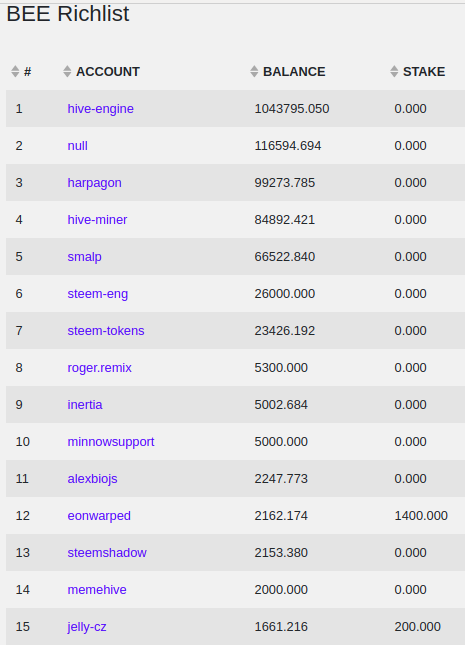Open the hive-engine account link
The image size is (465, 645).
pyautogui.click(x=100, y=109)
